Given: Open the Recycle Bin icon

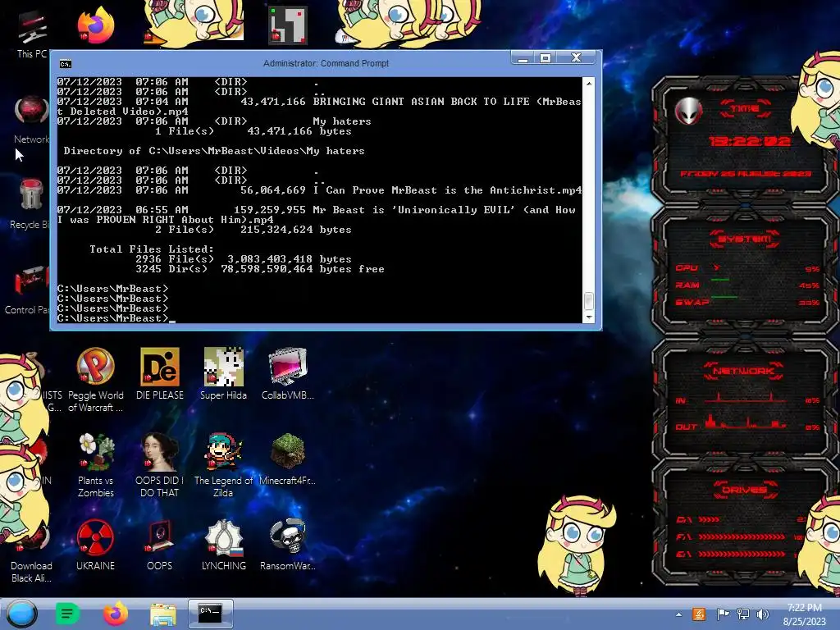Looking at the screenshot, I should click(31, 204).
